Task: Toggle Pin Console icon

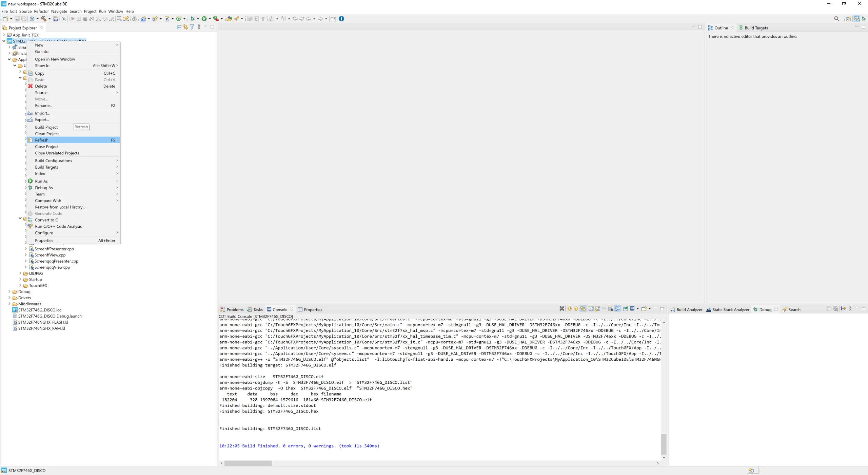Action: pyautogui.click(x=625, y=309)
